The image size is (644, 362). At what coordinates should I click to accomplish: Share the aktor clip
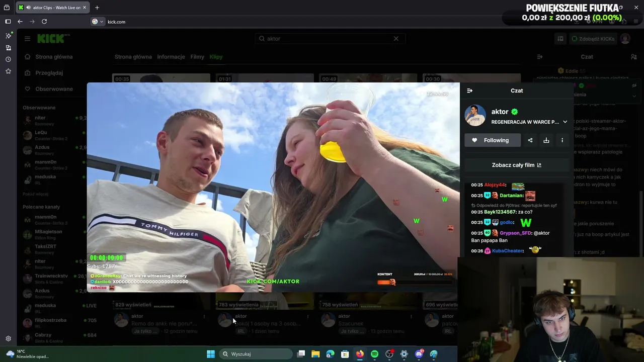coord(530,140)
